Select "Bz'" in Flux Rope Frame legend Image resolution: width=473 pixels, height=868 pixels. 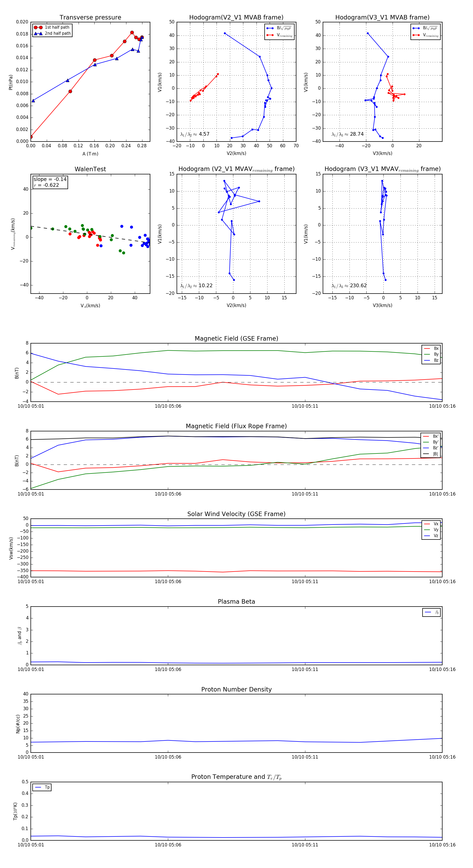pos(431,448)
